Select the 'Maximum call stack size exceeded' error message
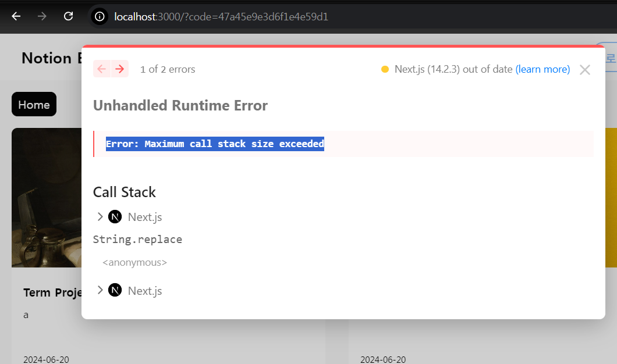The width and height of the screenshot is (617, 364). point(215,144)
